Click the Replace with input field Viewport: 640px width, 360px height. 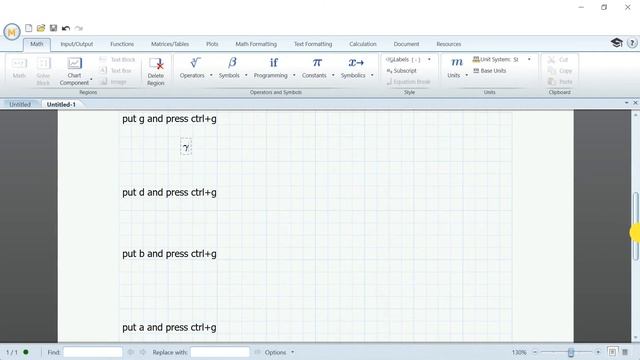(220, 352)
